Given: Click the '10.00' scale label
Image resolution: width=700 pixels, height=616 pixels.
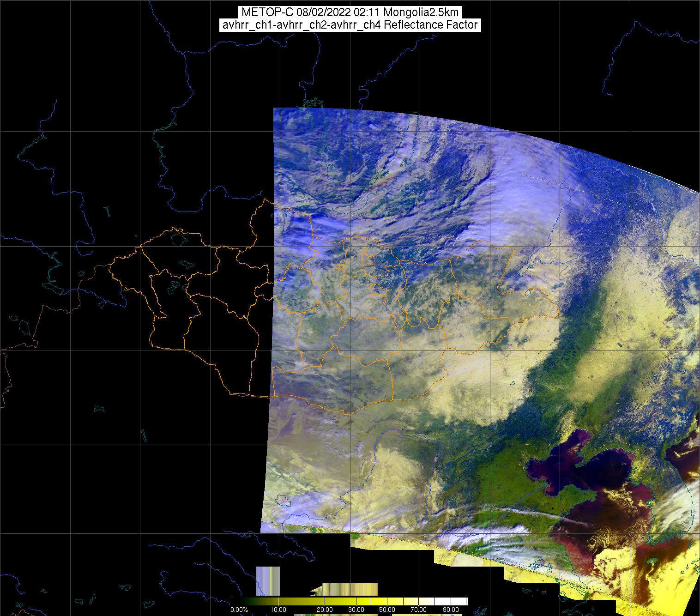Looking at the screenshot, I should 279,610.
